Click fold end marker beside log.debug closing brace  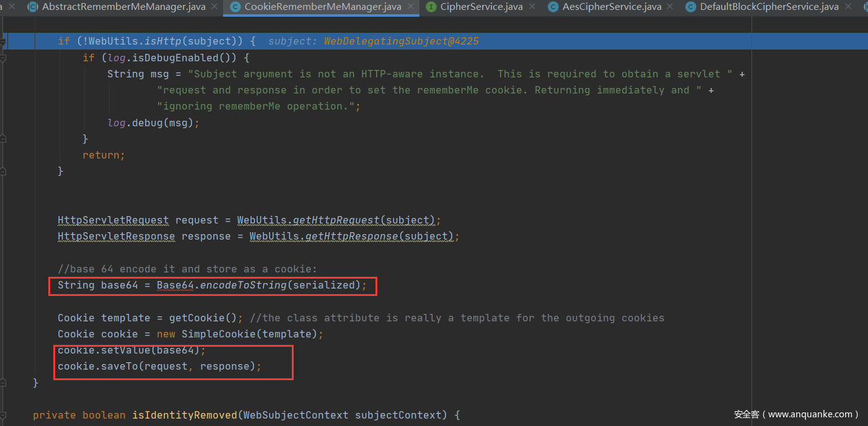[x=3, y=139]
